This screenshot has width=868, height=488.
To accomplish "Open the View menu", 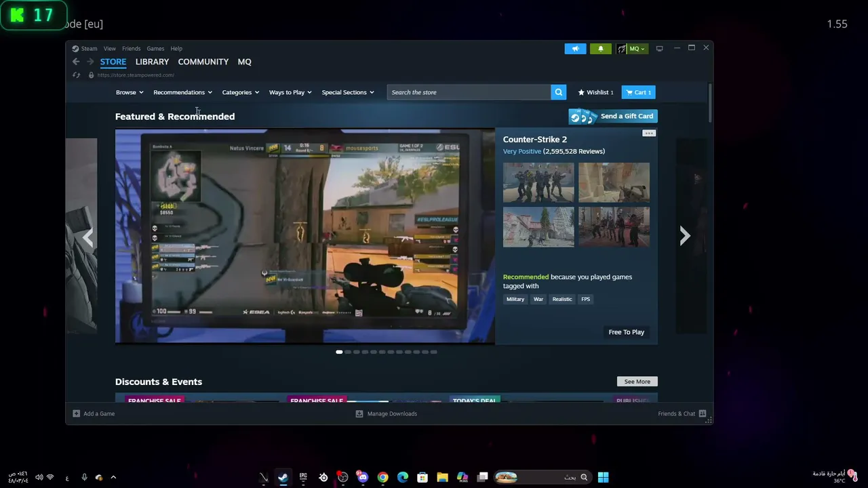I will pyautogui.click(x=109, y=49).
